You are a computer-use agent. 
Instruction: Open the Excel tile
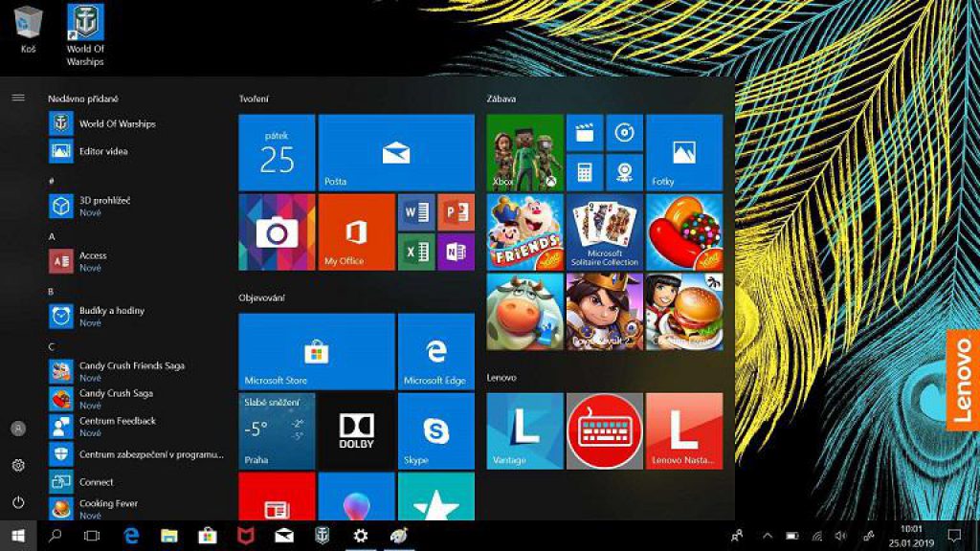pyautogui.click(x=416, y=252)
